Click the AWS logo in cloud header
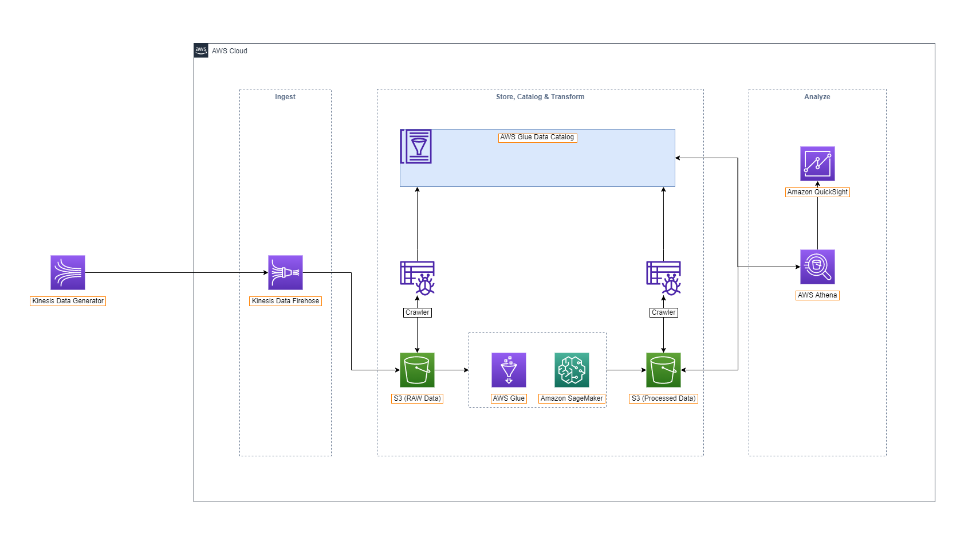The height and width of the screenshot is (536, 980). [x=201, y=50]
